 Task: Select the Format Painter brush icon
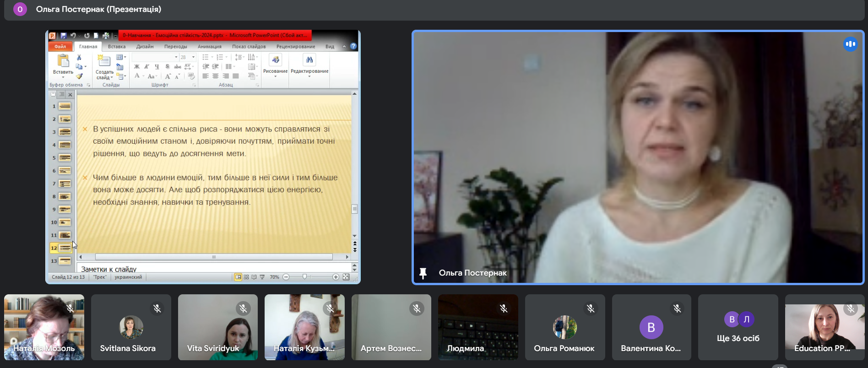click(x=79, y=76)
